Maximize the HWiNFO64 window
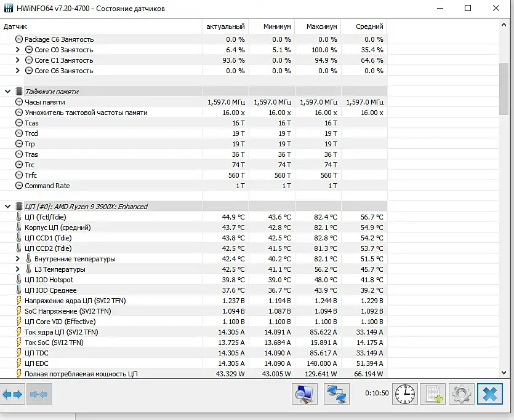514x420 pixels. point(468,8)
